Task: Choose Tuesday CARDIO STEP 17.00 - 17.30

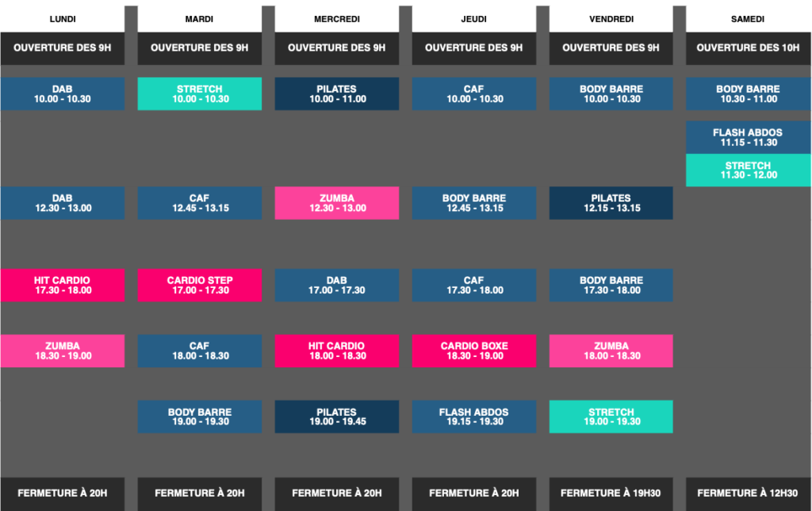Action: pyautogui.click(x=199, y=285)
